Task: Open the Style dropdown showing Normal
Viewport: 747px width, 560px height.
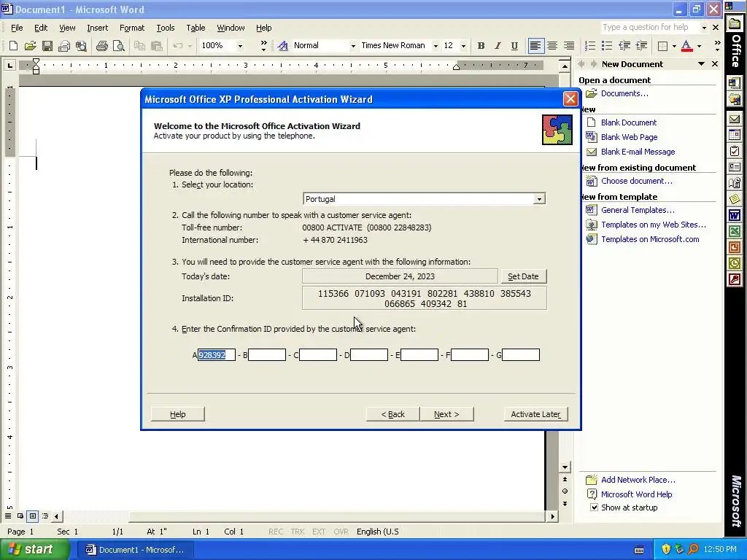Action: tap(353, 46)
